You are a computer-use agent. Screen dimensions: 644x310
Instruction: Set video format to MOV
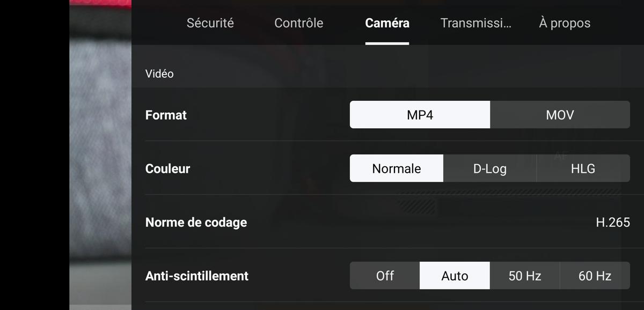pyautogui.click(x=560, y=115)
